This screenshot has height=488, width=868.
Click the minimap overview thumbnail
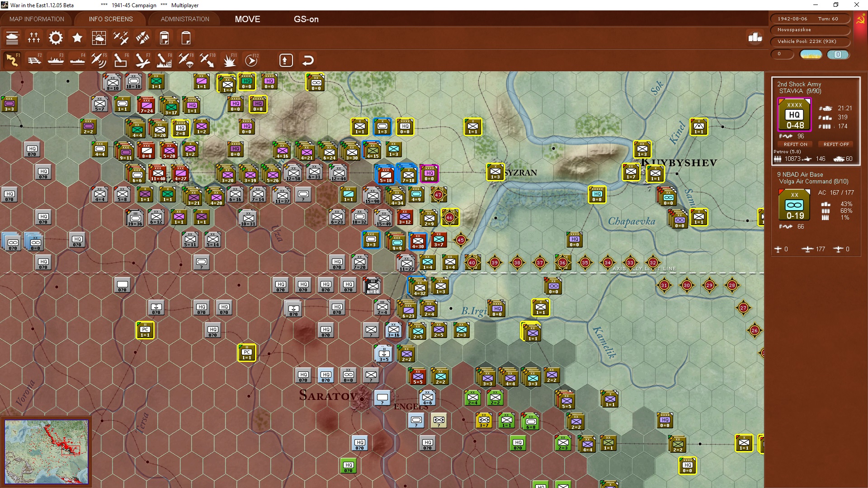46,451
